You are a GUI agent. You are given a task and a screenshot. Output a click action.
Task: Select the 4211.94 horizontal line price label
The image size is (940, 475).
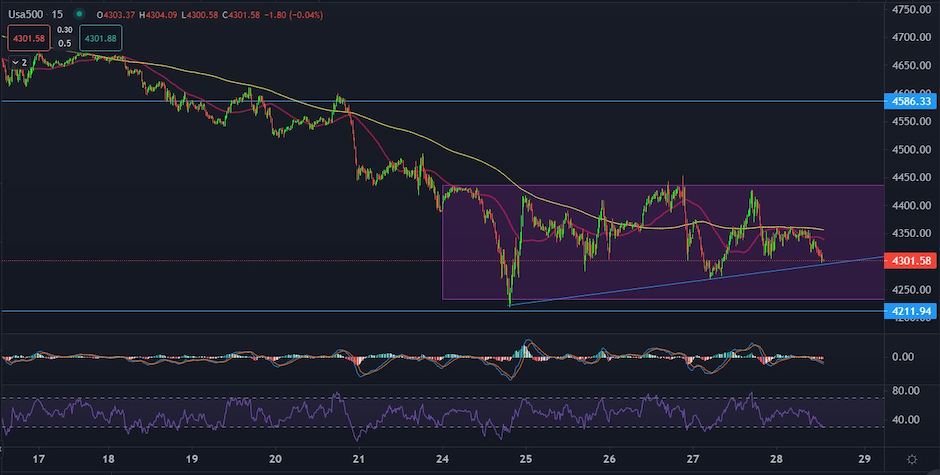tap(911, 311)
